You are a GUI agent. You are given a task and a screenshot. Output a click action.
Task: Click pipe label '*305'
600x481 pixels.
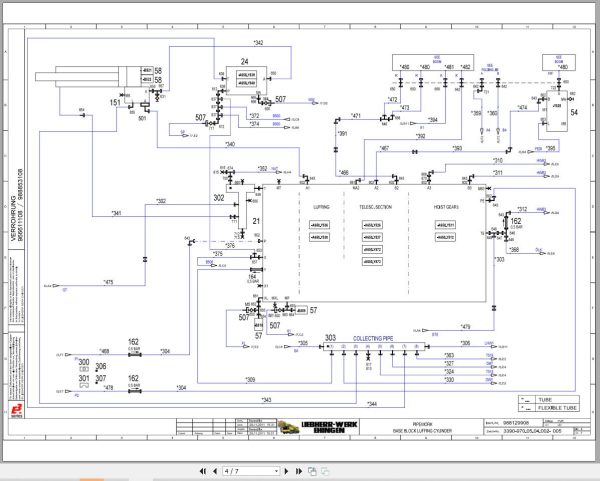pyautogui.click(x=303, y=343)
